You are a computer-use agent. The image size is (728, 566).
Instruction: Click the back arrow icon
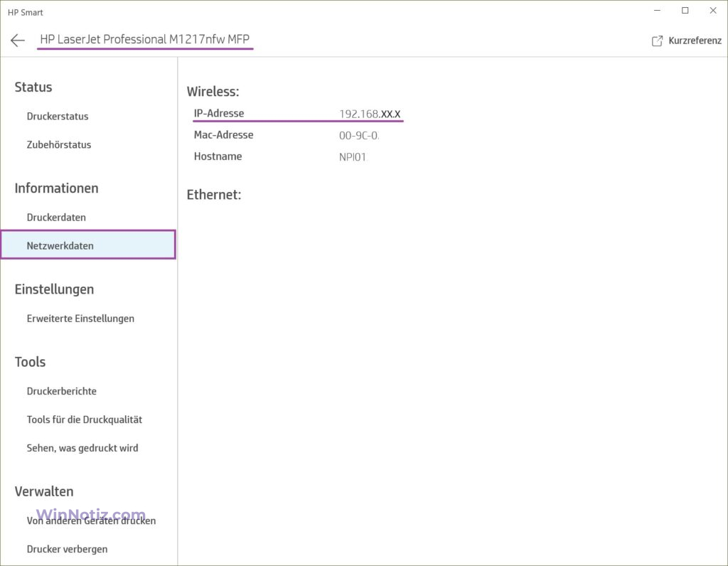point(18,41)
